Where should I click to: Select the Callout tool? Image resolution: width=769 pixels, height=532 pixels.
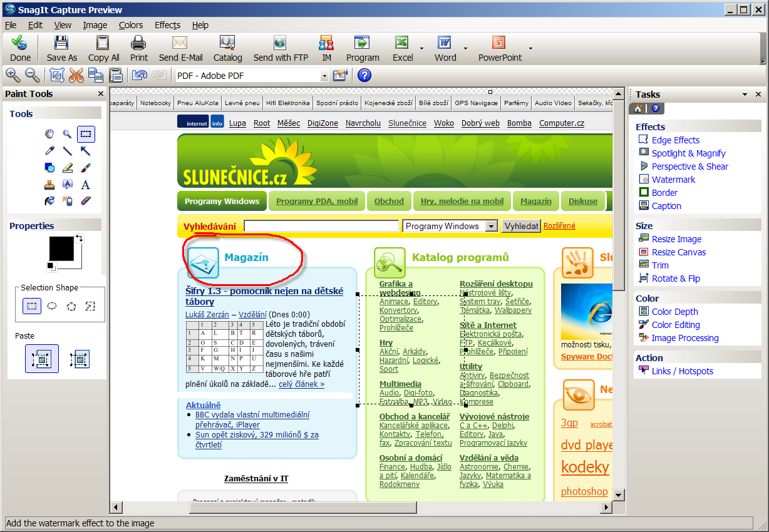tap(68, 185)
